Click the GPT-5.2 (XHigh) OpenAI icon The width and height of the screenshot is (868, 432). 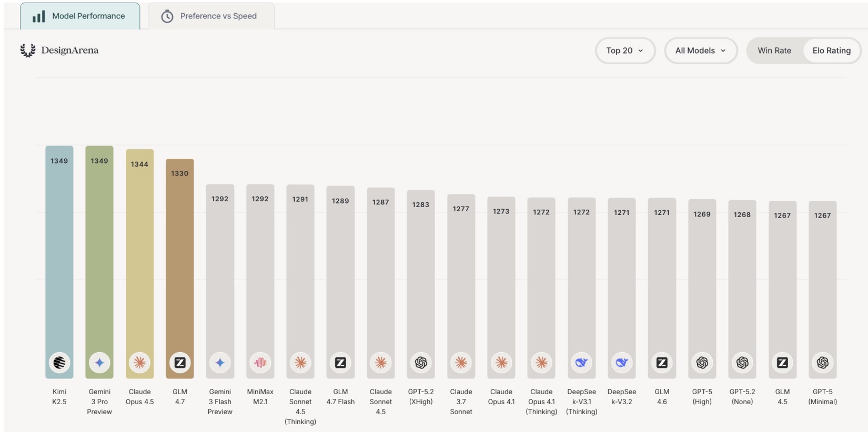point(421,363)
